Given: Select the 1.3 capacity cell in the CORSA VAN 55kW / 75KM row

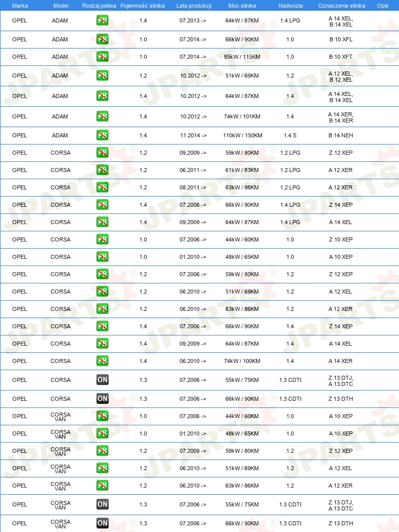Looking at the screenshot, I should (x=143, y=504).
